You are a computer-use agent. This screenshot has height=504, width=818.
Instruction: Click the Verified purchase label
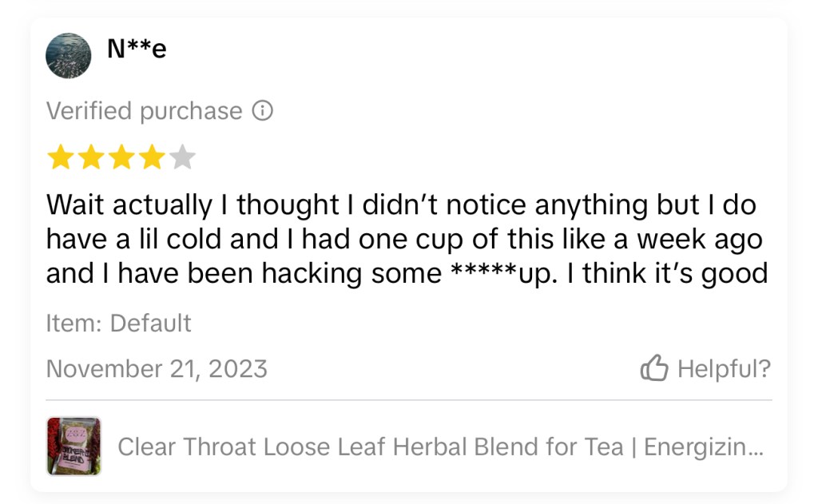[144, 111]
